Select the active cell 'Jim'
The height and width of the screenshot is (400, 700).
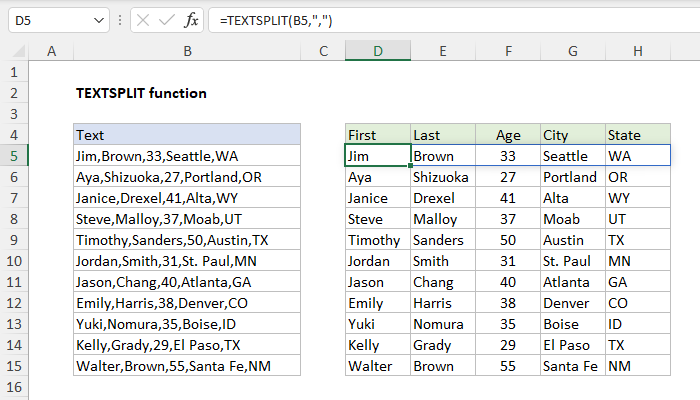(x=378, y=156)
